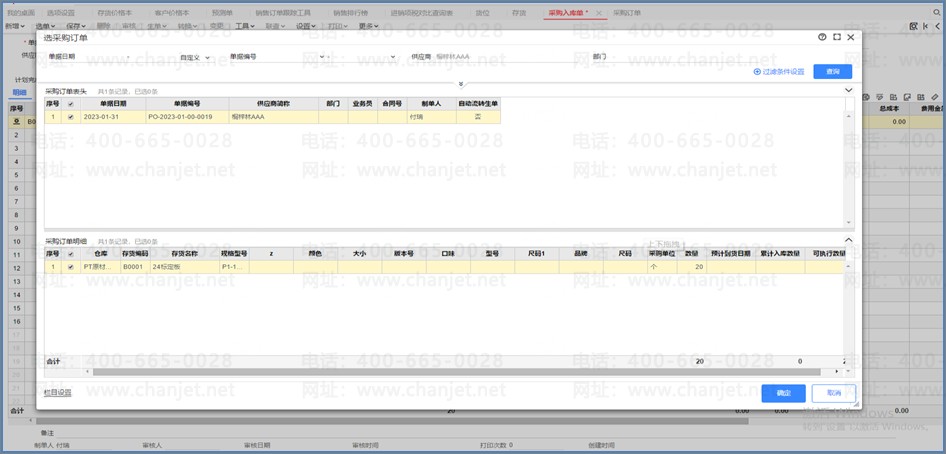Switch to the 存货价格本 tab
Screen dimensions: 946x454
[x=114, y=13]
